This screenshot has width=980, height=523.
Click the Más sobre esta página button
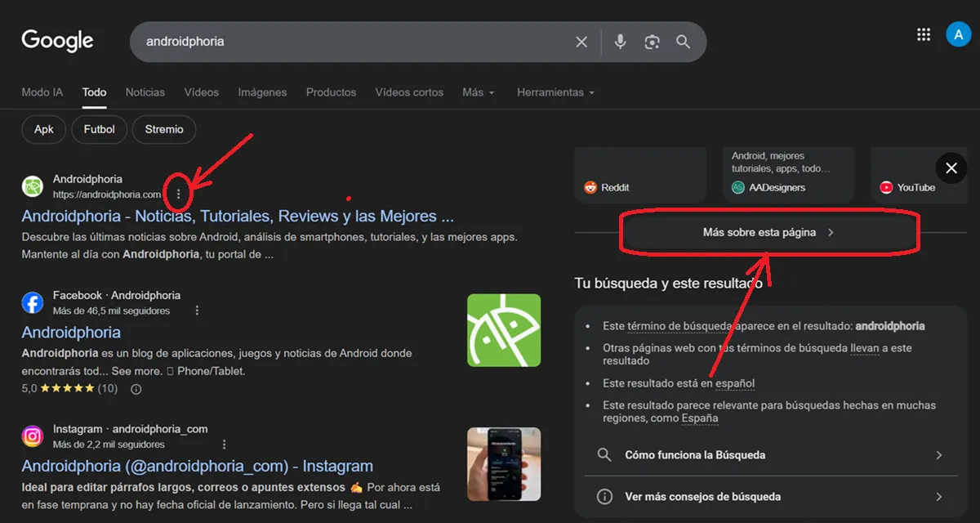tap(769, 232)
